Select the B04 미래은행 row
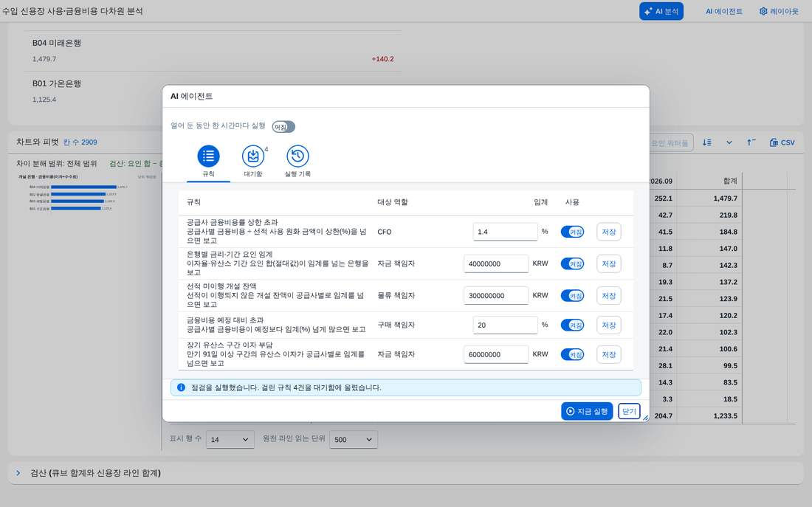 tap(213, 51)
